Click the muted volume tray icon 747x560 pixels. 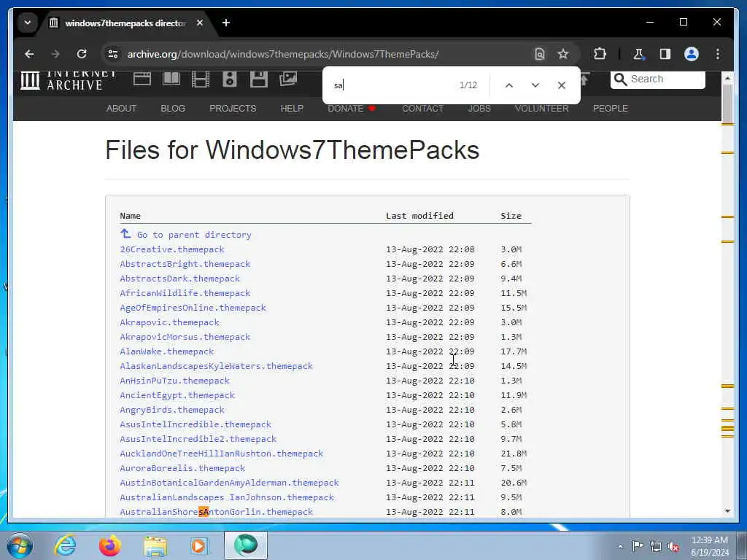point(673,546)
